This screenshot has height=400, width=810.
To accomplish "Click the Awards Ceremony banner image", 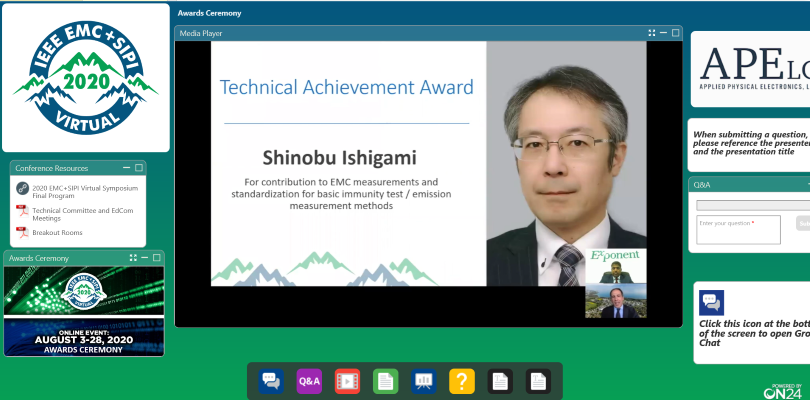I will [x=84, y=311].
